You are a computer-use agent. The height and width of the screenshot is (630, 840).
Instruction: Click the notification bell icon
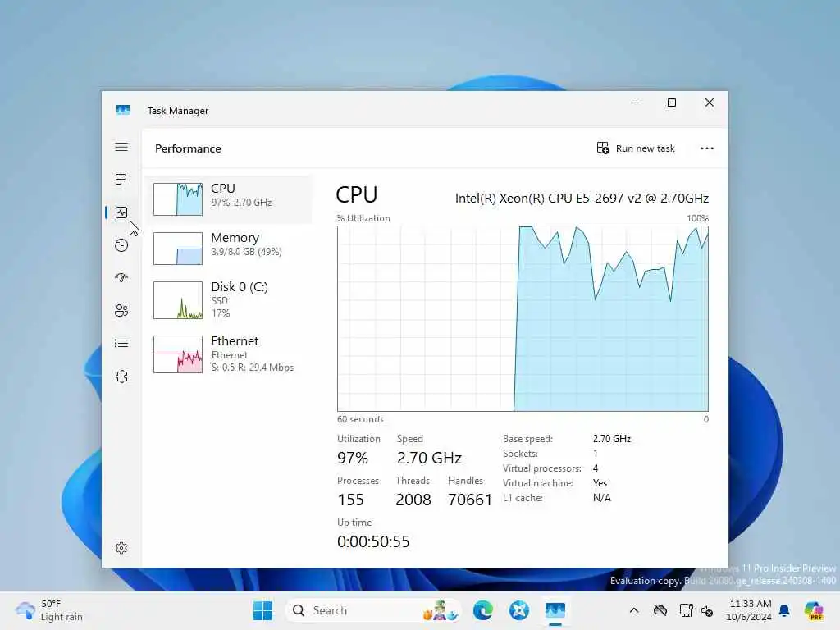(784, 610)
